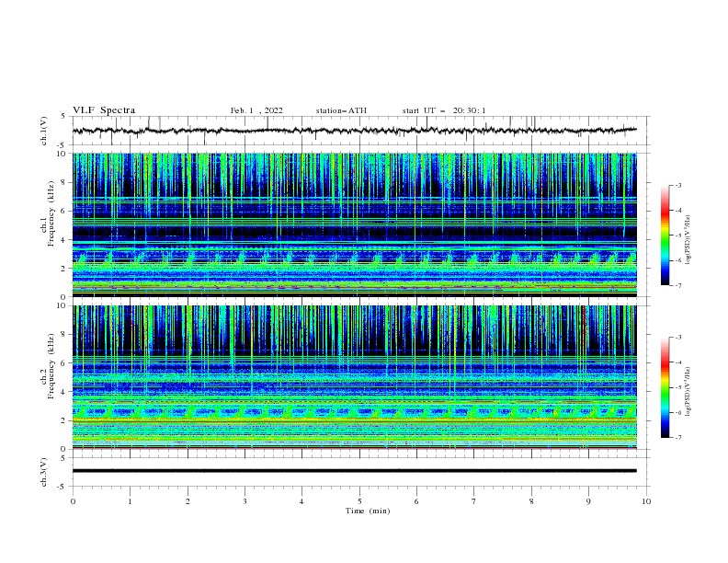Click the "VLF Spectra" plot title
The width and height of the screenshot is (728, 563).
pos(104,110)
